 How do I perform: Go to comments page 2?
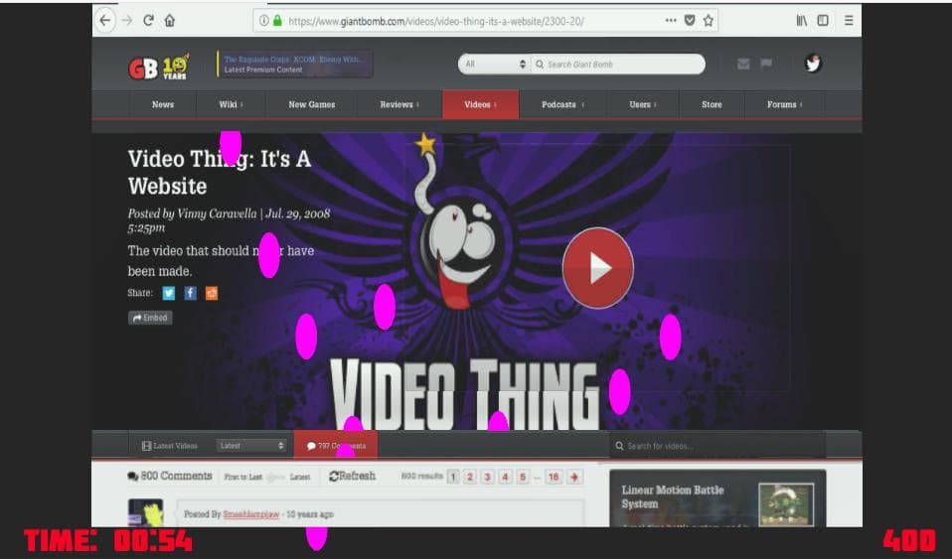470,477
